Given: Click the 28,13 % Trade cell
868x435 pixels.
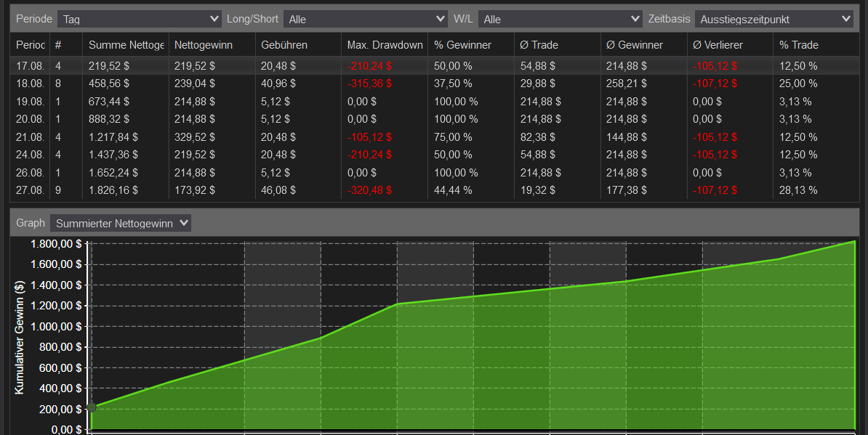Looking at the screenshot, I should (x=798, y=190).
